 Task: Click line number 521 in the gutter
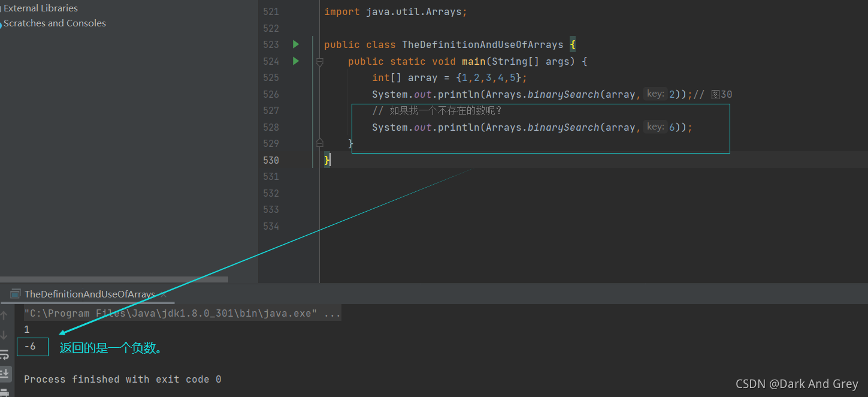point(271,12)
